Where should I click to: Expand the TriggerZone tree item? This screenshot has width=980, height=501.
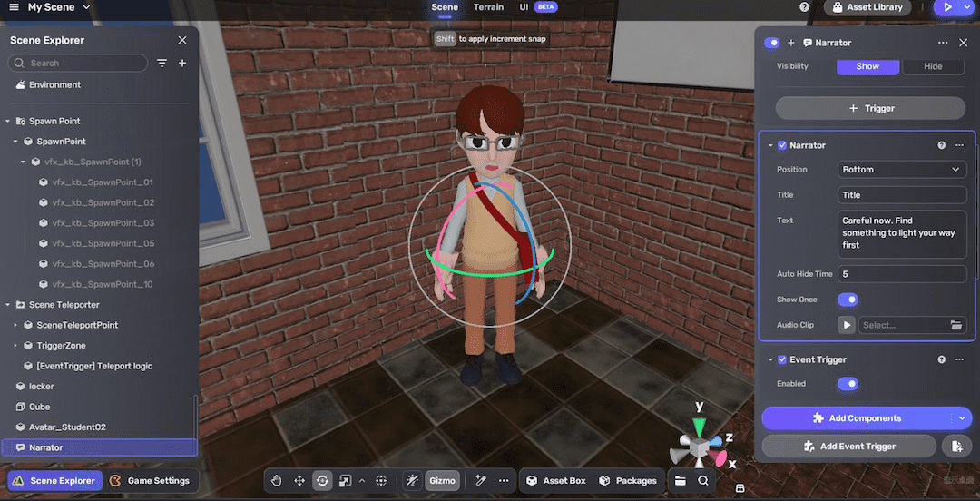tap(15, 346)
